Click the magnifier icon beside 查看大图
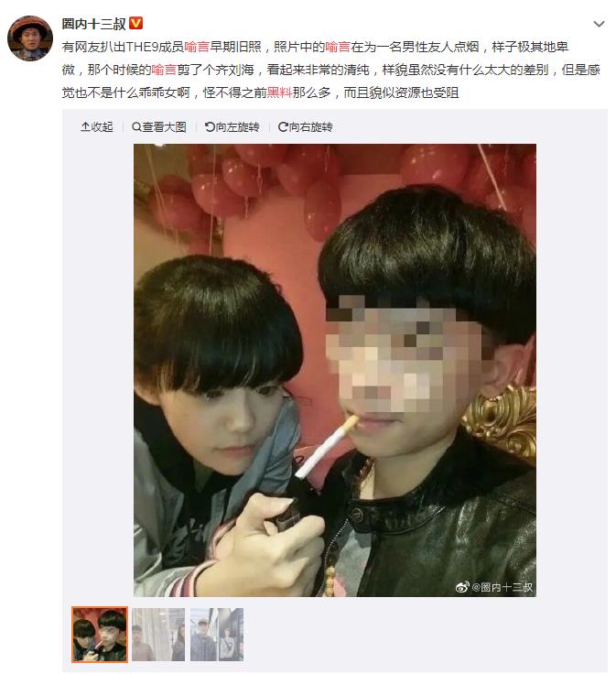 (x=136, y=126)
